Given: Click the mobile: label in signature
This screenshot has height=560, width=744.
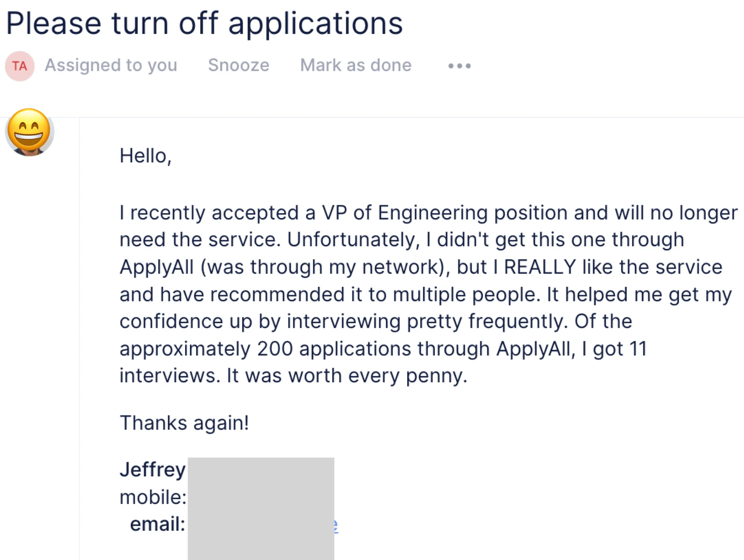Looking at the screenshot, I should [x=153, y=497].
